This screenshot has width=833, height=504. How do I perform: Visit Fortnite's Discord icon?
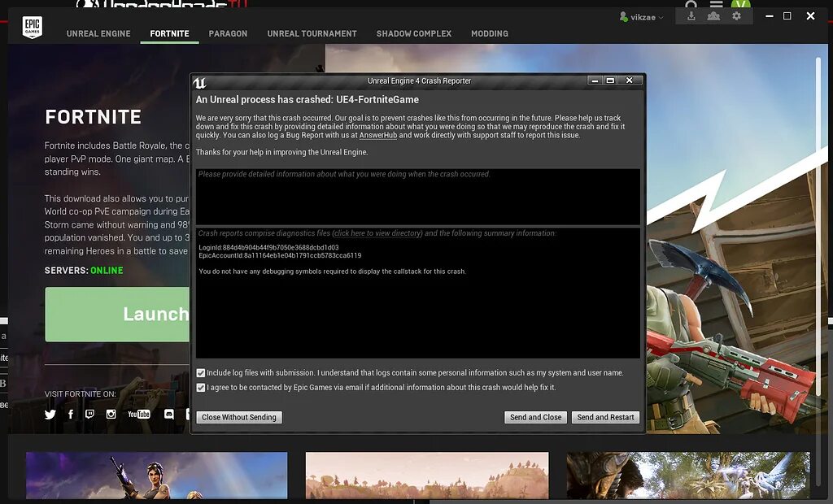(x=169, y=415)
